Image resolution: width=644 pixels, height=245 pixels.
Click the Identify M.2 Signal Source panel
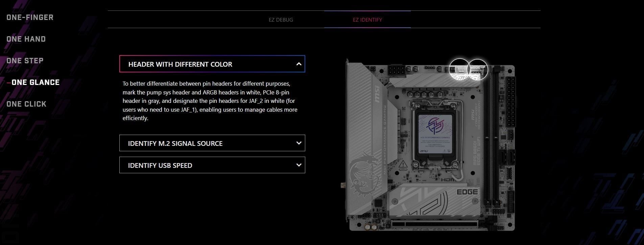(212, 143)
